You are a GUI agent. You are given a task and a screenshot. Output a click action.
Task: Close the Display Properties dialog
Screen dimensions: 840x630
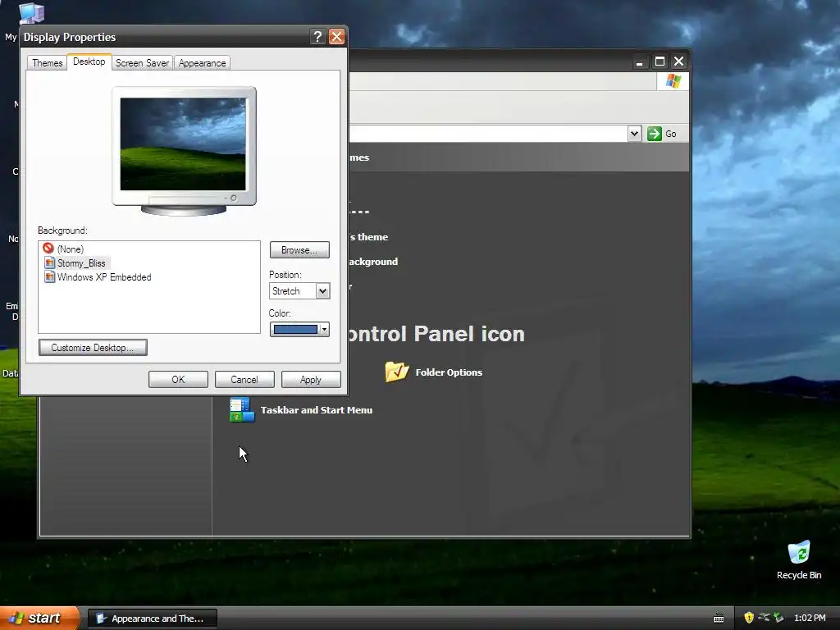336,36
